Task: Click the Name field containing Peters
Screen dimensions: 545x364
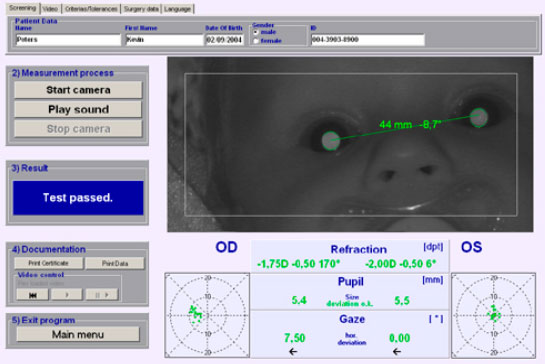Action: (68, 40)
